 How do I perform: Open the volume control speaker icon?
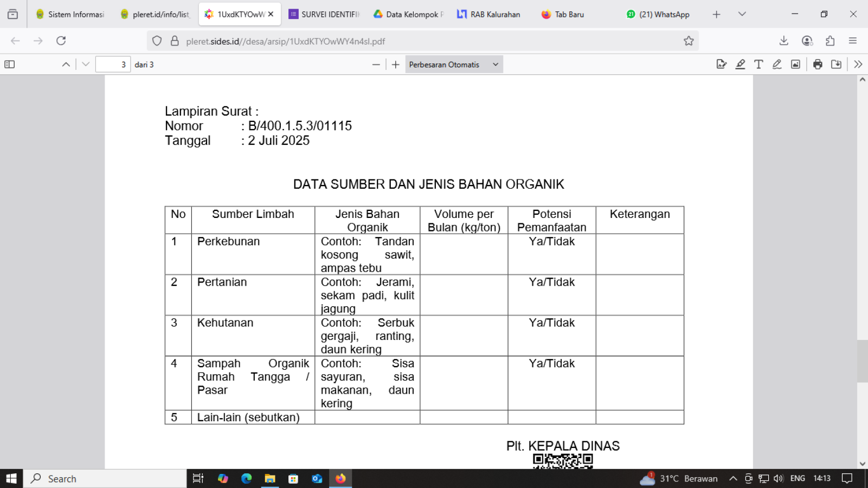[x=779, y=479]
